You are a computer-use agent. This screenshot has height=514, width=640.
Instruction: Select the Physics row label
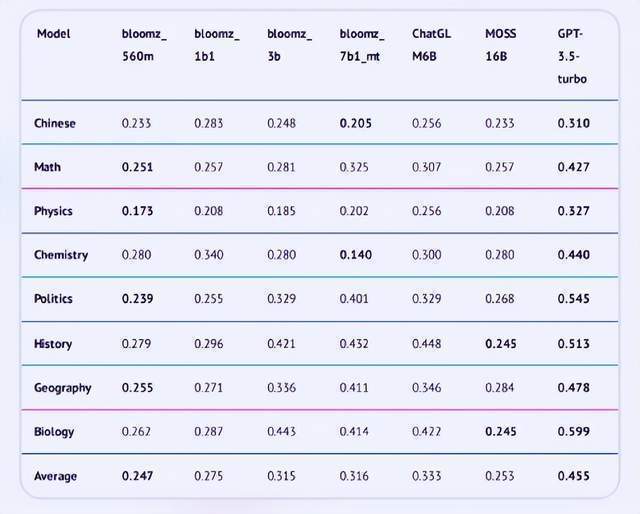point(53,211)
